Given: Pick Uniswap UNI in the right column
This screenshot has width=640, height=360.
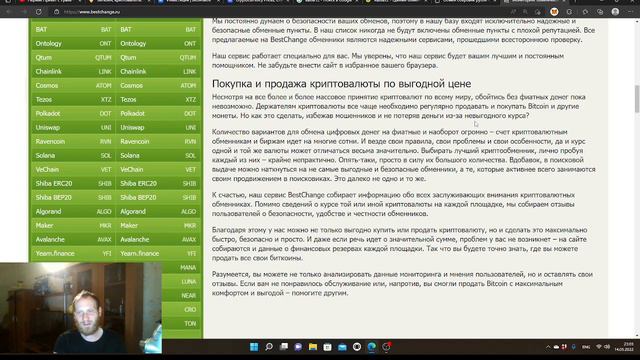Looking at the screenshot, I should coord(158,127).
